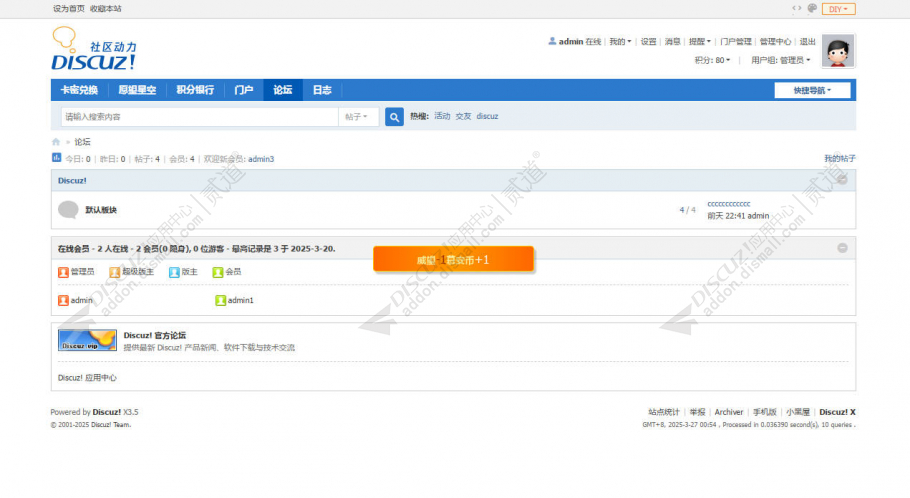Click 设为首页 link
910x498 pixels.
click(68, 9)
